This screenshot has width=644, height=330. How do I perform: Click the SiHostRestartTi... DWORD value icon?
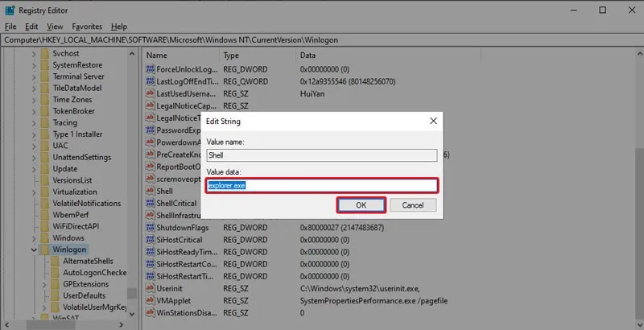pos(150,276)
